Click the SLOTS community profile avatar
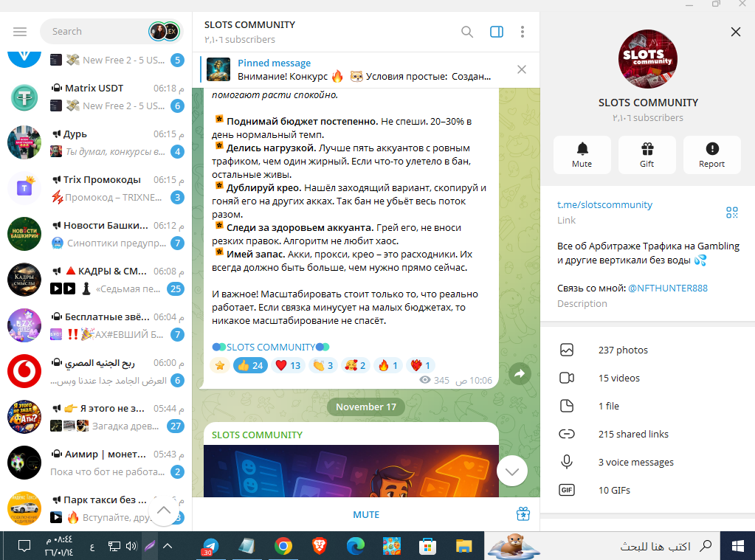Image resolution: width=755 pixels, height=560 pixels. [x=648, y=59]
